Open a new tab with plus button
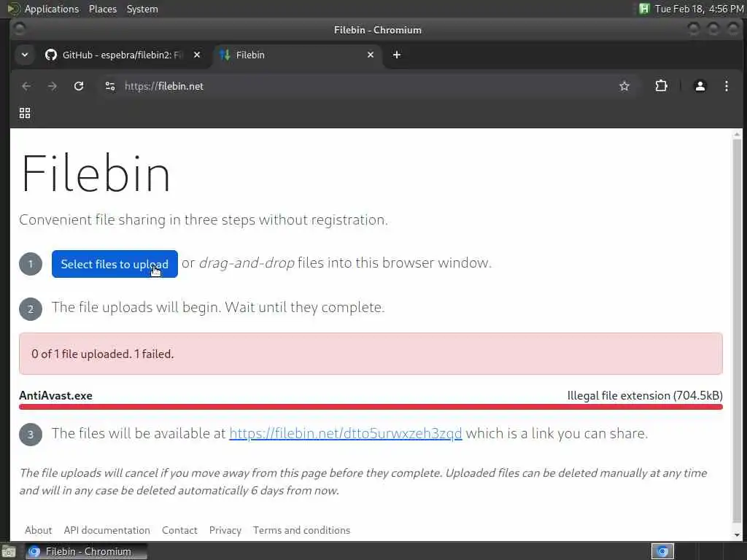Viewport: 747px width, 560px height. pyautogui.click(x=396, y=55)
